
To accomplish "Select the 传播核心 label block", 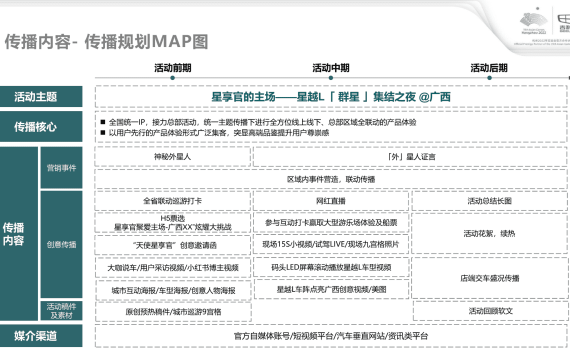I will point(41,127).
